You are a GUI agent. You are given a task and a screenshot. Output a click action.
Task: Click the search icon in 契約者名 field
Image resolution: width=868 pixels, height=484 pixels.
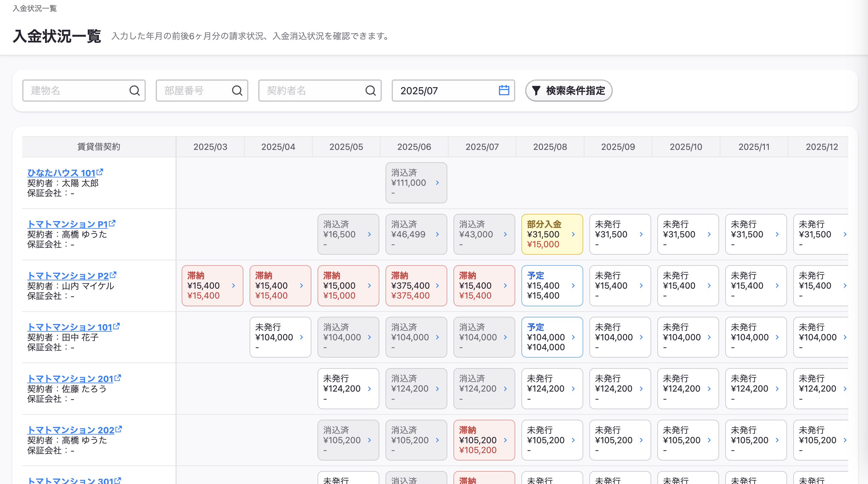[x=370, y=90]
